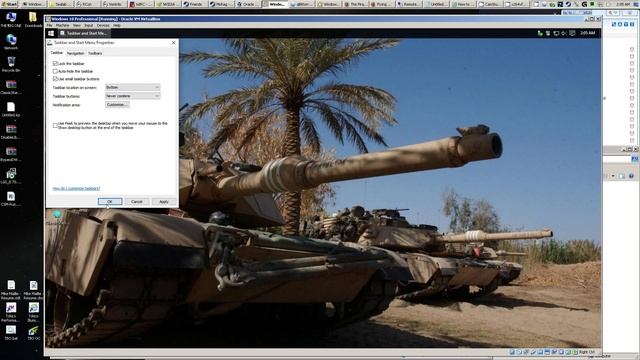Open VirtualBox Machine menu
Image resolution: width=640 pixels, height=360 pixels.
[62, 25]
